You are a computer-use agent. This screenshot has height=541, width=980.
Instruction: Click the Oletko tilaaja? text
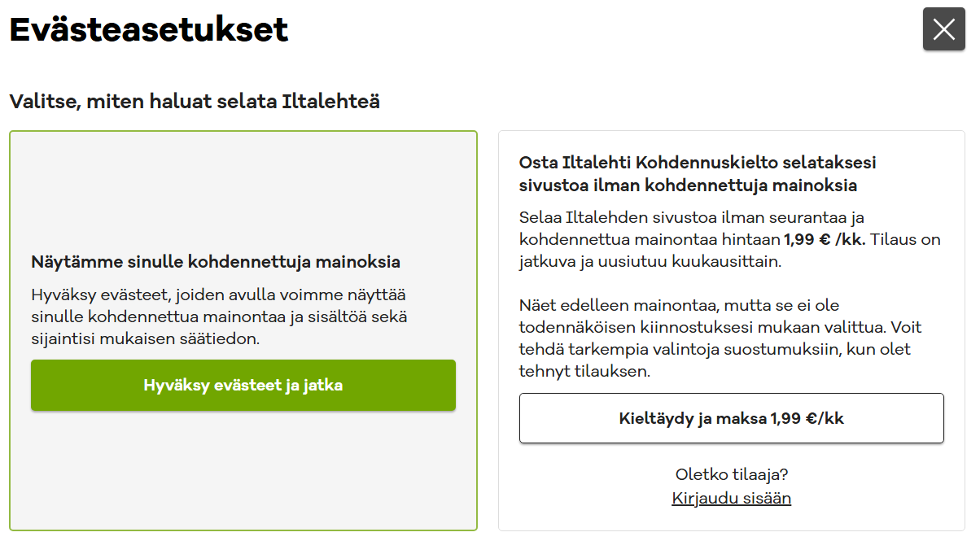click(731, 474)
